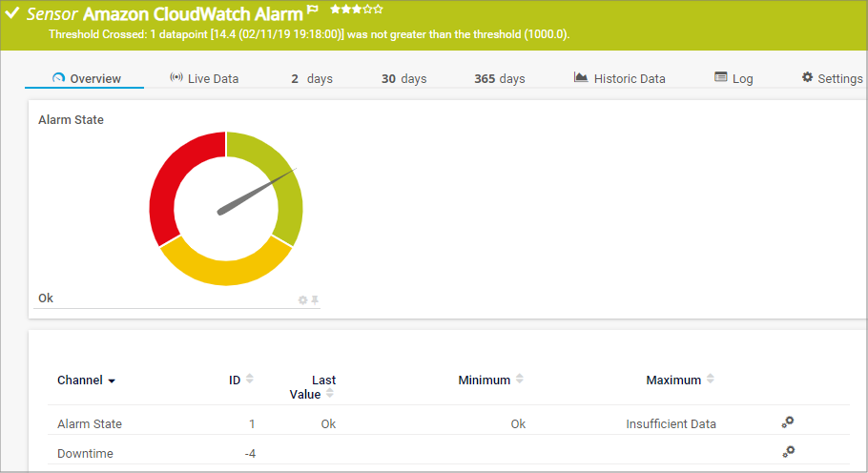Switch to the Live Data tab

pyautogui.click(x=204, y=78)
